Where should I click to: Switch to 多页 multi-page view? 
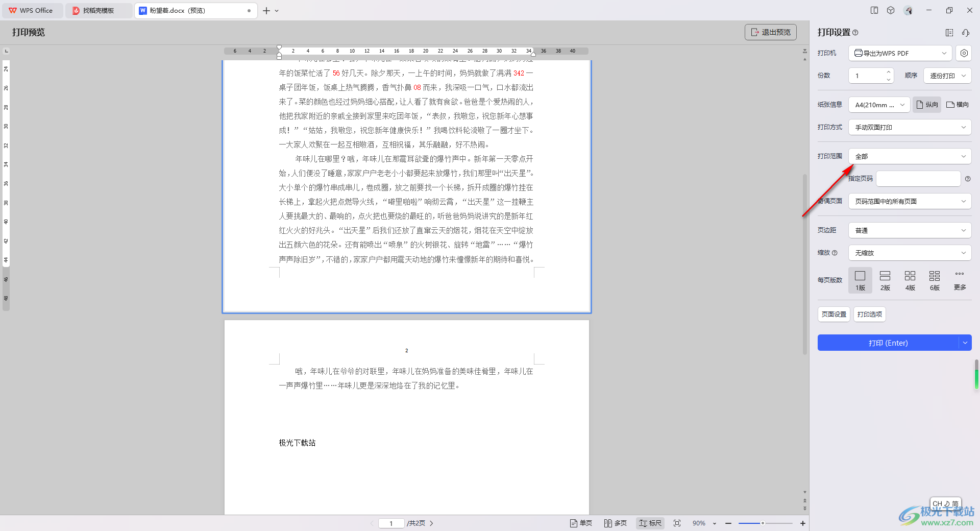(615, 523)
